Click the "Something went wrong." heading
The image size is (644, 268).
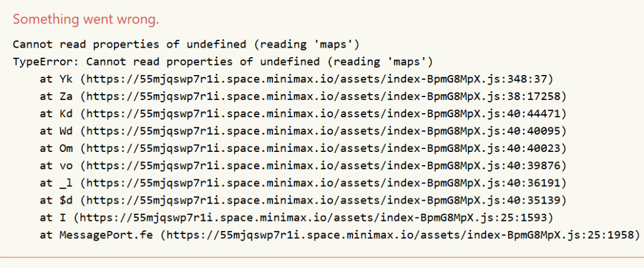pos(86,19)
